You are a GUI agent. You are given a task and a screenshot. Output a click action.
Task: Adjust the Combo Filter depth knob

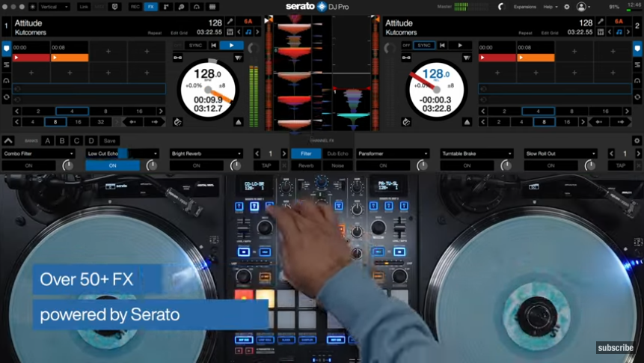[68, 165]
